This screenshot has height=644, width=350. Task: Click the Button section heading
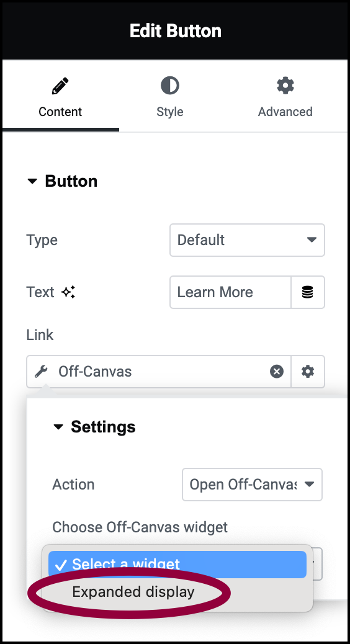click(71, 181)
